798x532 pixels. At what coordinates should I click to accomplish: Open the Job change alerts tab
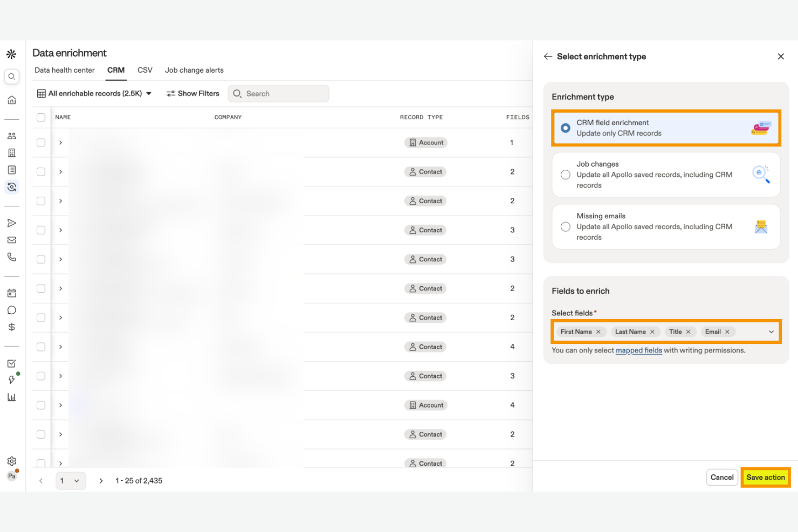194,70
